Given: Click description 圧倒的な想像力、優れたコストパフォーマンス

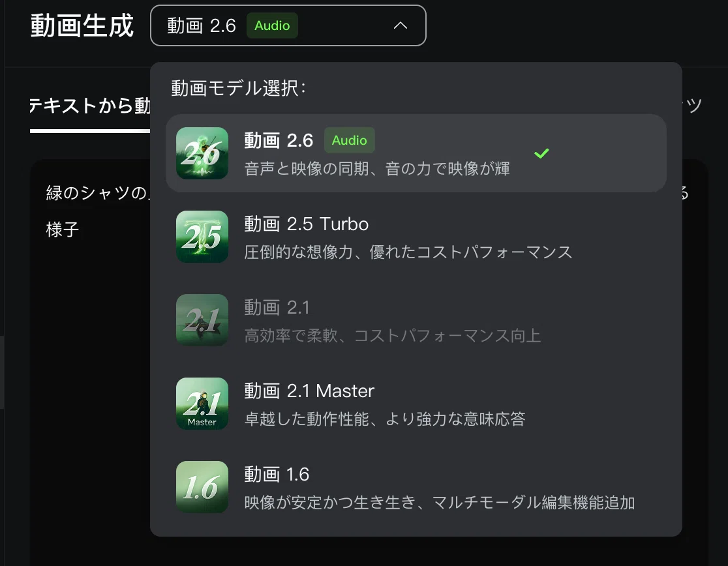Looking at the screenshot, I should [x=408, y=252].
